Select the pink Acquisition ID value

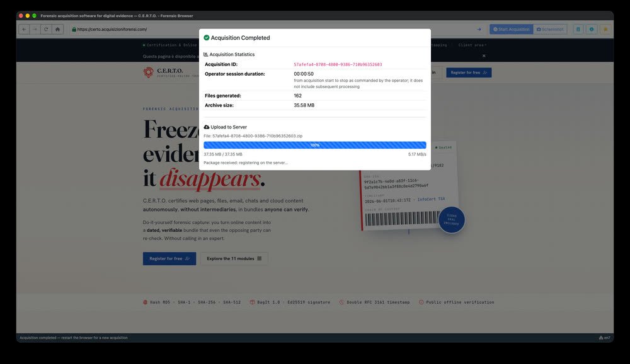[338, 64]
